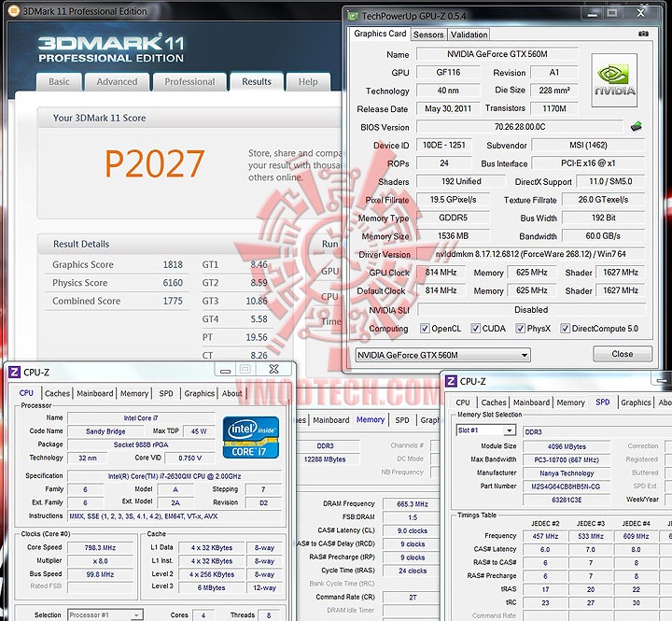Click the P2027 score value
Image resolution: width=672 pixels, height=621 pixels.
click(154, 163)
